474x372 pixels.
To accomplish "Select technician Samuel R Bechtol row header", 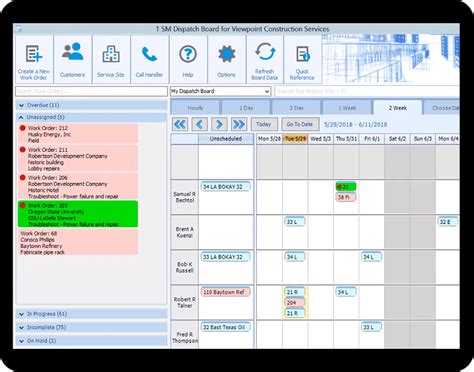I will 185,197.
